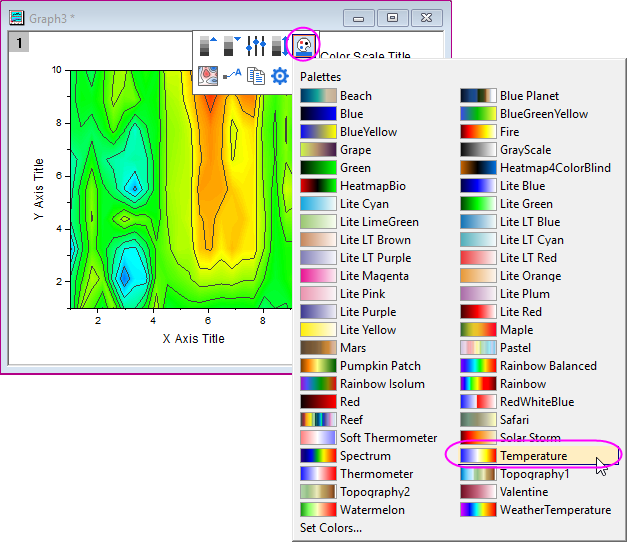Click the X Axis Title label
This screenshot has width=627, height=542.
coord(193,338)
